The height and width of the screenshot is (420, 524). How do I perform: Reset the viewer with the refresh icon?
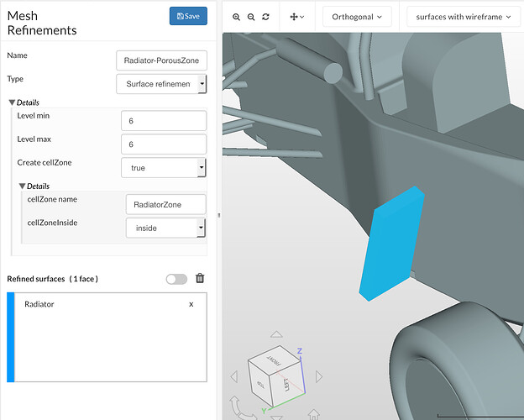(265, 17)
